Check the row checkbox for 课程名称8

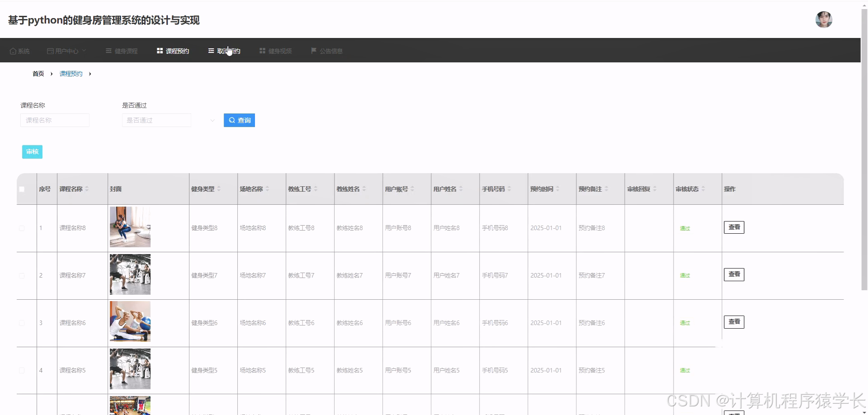pyautogui.click(x=22, y=228)
